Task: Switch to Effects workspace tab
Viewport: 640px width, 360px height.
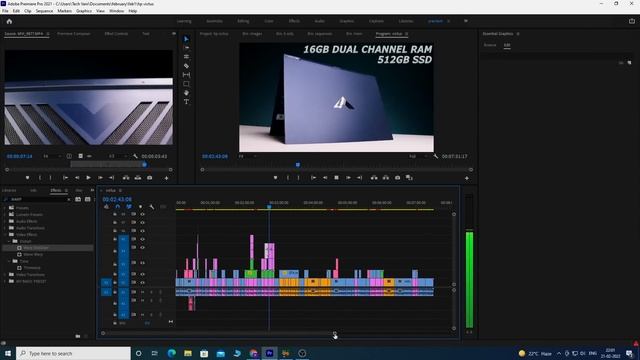Action: click(294, 21)
